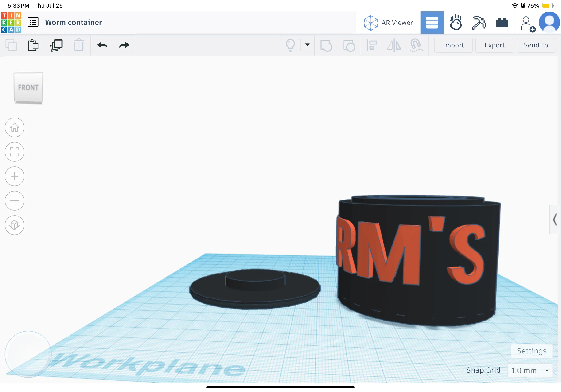The width and height of the screenshot is (561, 392).
Task: Open the design list icon
Action: 33,22
